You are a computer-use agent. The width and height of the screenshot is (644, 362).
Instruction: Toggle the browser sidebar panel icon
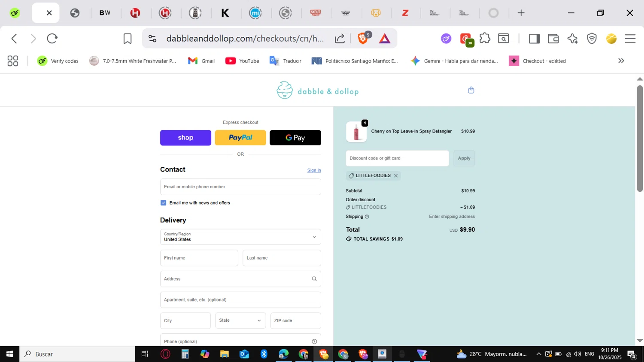(x=534, y=39)
